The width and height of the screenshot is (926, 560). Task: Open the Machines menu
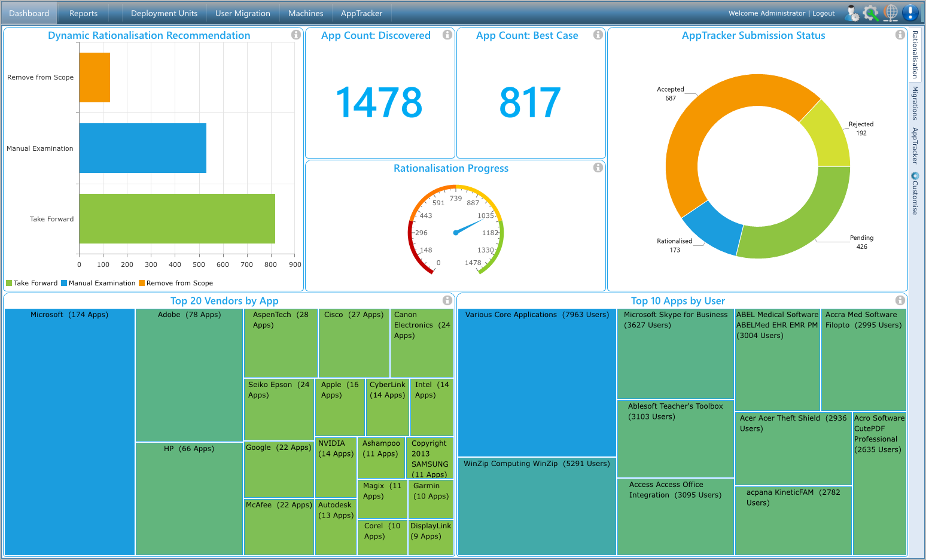point(306,13)
